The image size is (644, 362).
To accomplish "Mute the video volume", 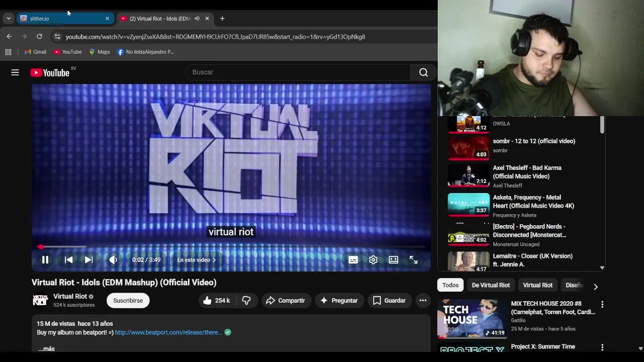I will (x=113, y=260).
